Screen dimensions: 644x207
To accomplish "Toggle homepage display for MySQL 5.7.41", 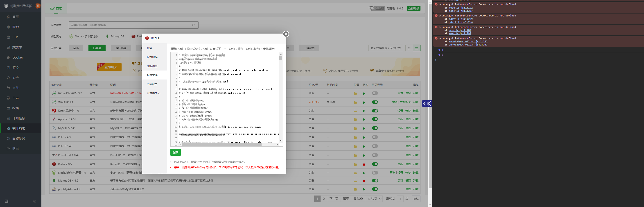I will (x=375, y=128).
